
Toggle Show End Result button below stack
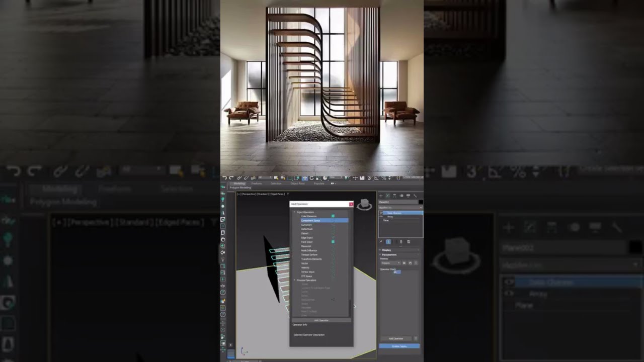388,242
